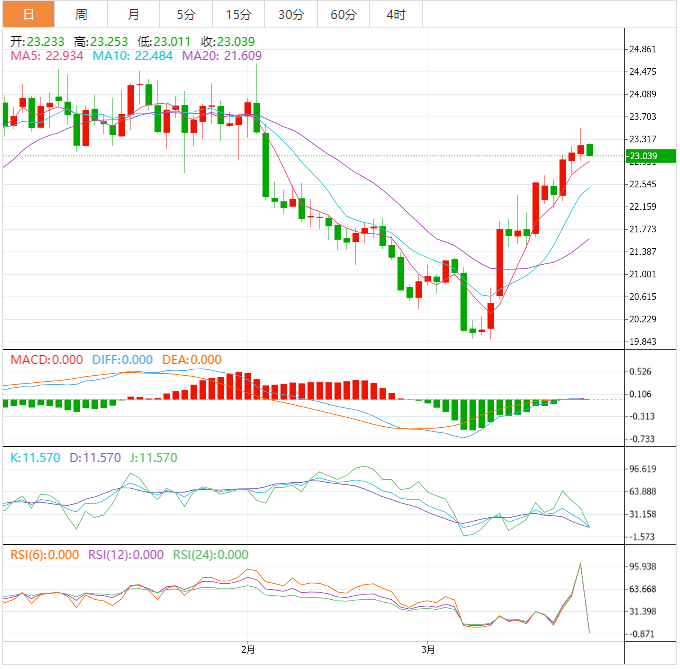
Task: Show the 30分 interval chart
Action: coord(290,14)
